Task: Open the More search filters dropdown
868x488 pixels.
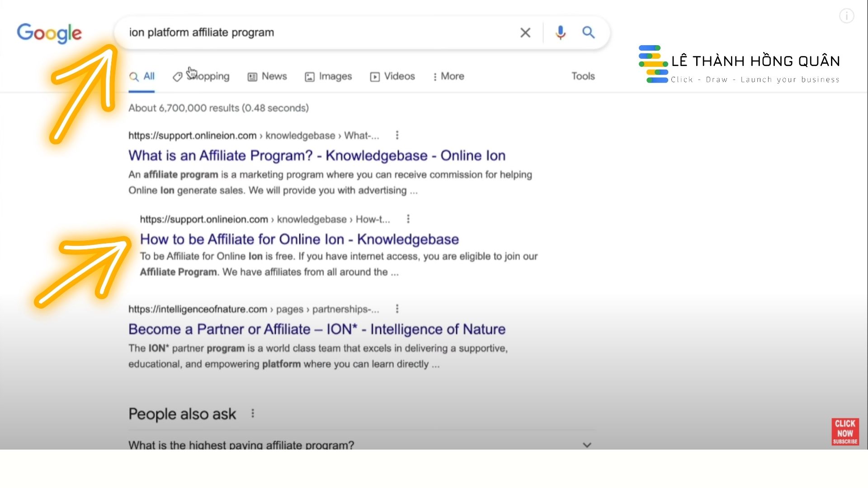Action: [x=448, y=76]
